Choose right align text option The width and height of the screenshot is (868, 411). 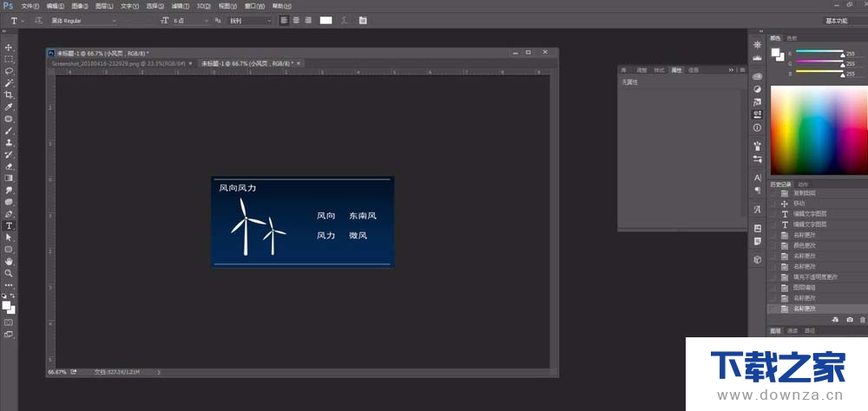point(308,21)
